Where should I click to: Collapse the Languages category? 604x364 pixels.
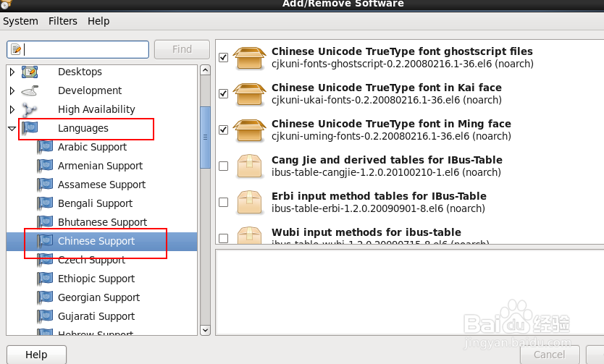12,129
